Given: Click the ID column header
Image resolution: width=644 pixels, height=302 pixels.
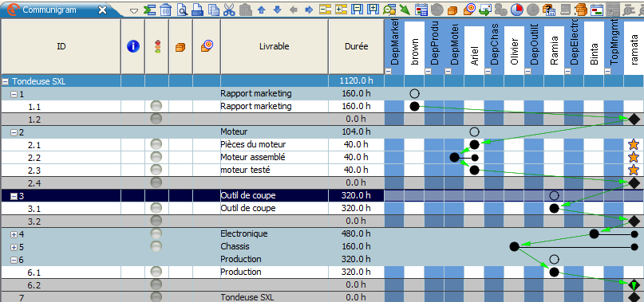Looking at the screenshot, I should 61,47.
